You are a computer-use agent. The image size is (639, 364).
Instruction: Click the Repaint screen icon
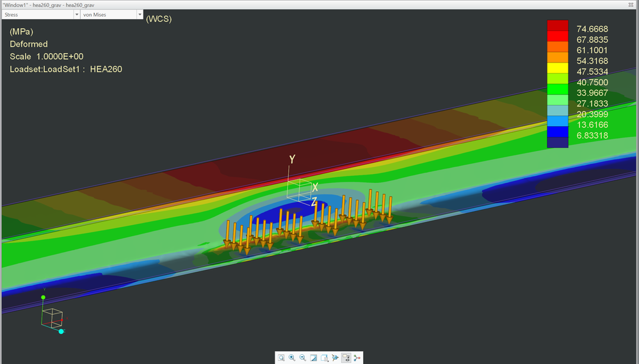click(x=314, y=358)
